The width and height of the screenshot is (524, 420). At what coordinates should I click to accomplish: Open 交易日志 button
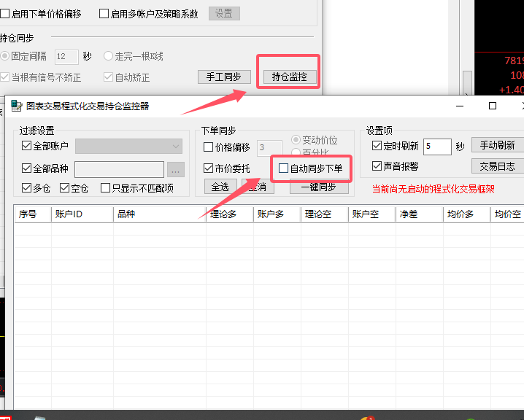pyautogui.click(x=498, y=166)
